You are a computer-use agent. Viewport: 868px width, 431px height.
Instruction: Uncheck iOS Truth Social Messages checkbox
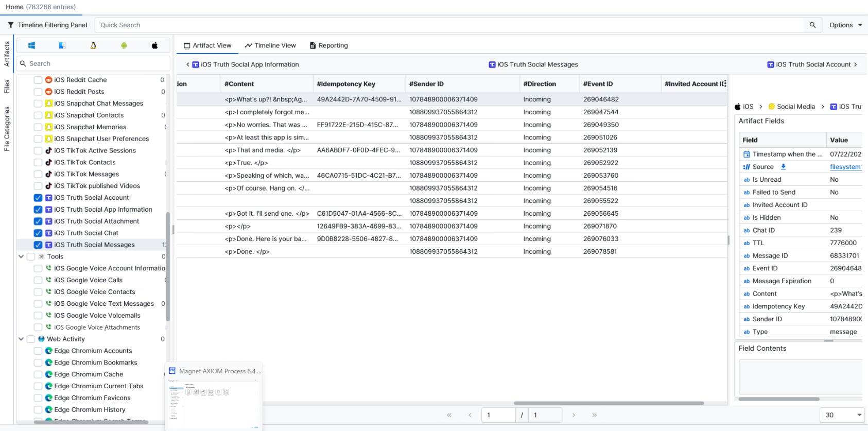point(38,245)
